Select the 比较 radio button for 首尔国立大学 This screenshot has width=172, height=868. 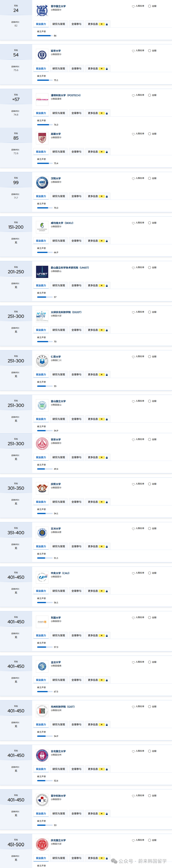tap(149, 6)
